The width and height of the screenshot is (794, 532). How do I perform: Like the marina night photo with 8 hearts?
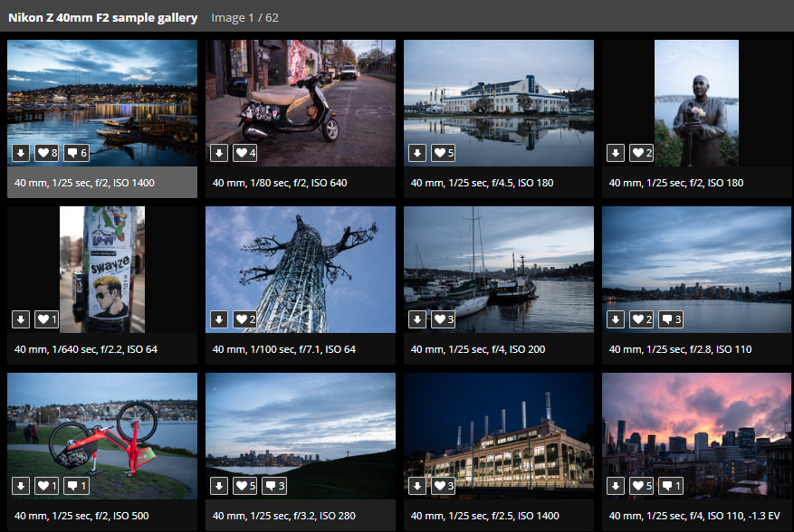coord(46,152)
